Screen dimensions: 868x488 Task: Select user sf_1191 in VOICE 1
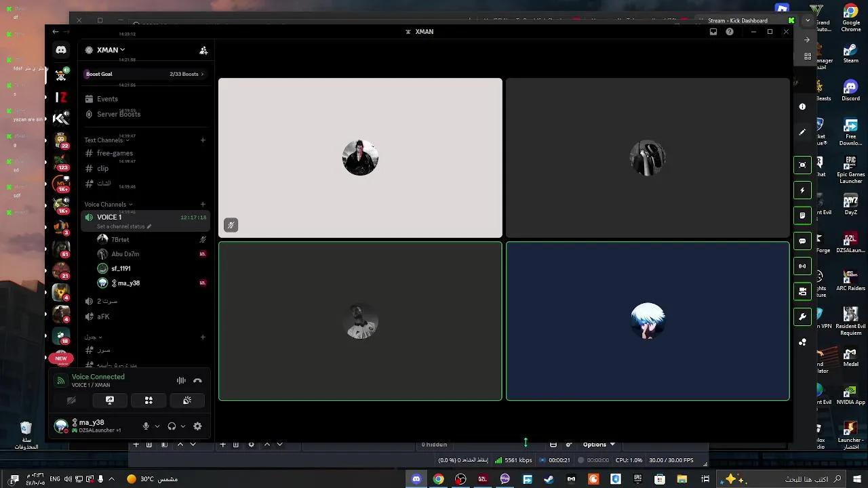point(121,269)
